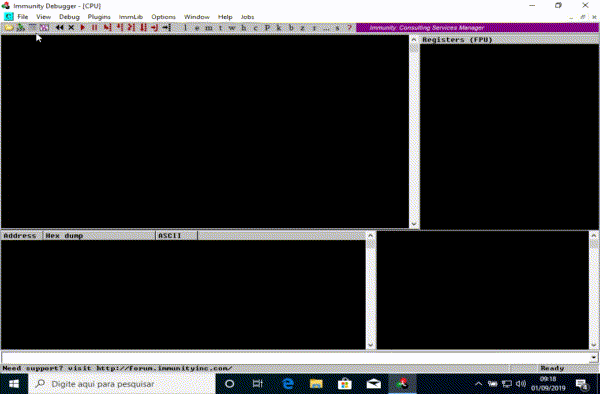The height and width of the screenshot is (394, 600).
Task: Show windows via the 'w' toolbar button
Action: click(x=232, y=28)
